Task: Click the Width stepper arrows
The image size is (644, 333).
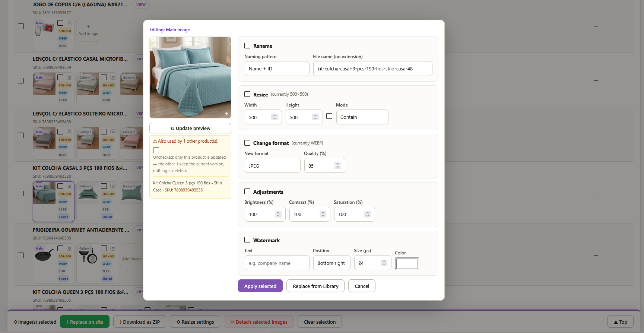Action: click(275, 117)
